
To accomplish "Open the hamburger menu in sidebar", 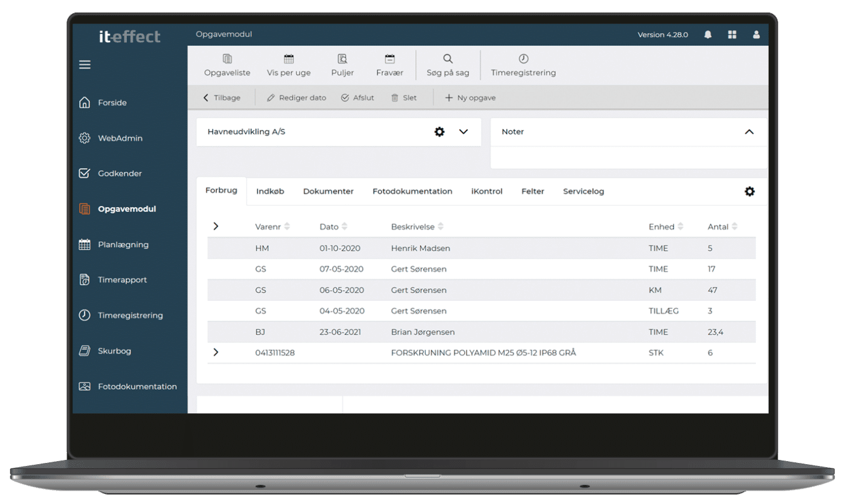I will coord(85,65).
